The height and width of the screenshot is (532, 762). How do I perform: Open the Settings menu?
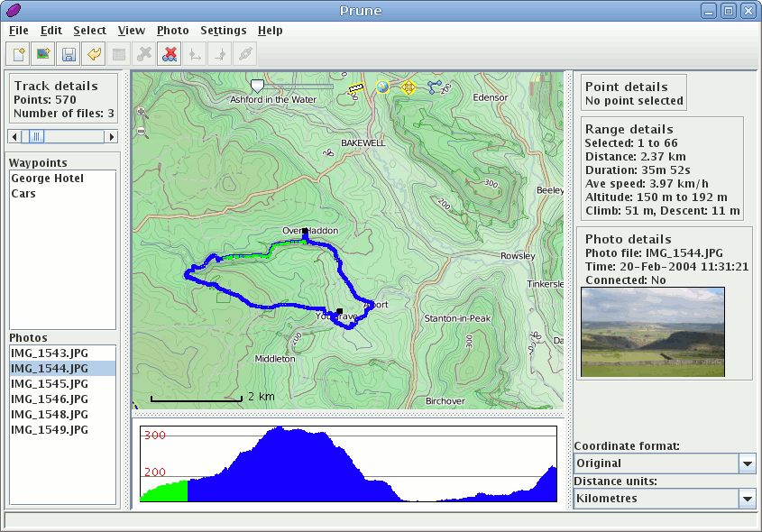223,30
